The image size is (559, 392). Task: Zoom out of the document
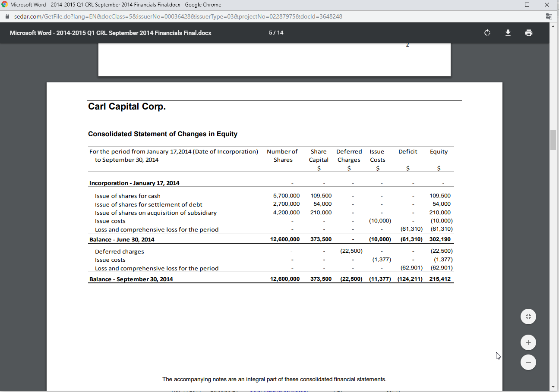coord(528,362)
